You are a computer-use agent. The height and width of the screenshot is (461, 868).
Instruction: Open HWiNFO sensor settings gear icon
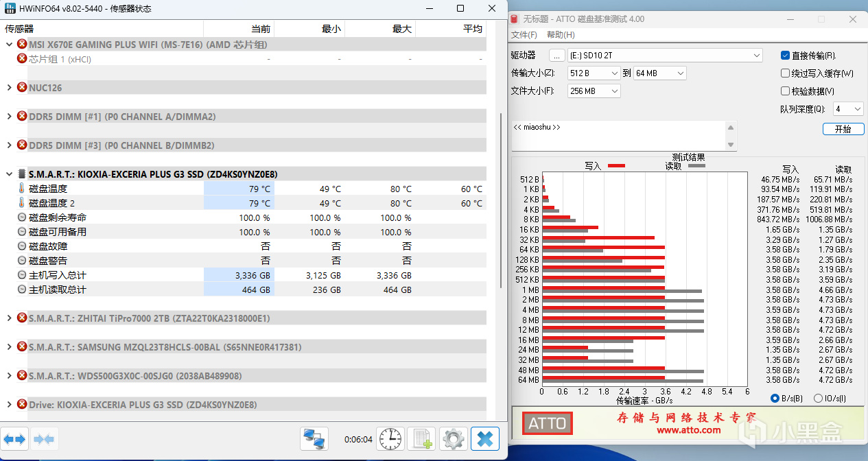pyautogui.click(x=453, y=438)
